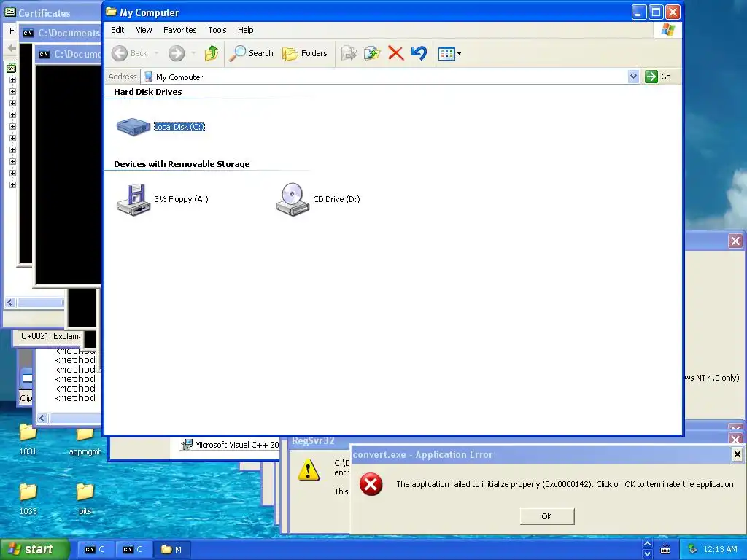This screenshot has width=747, height=560.
Task: Click the on-screen keyboard tray icon
Action: coord(665,550)
